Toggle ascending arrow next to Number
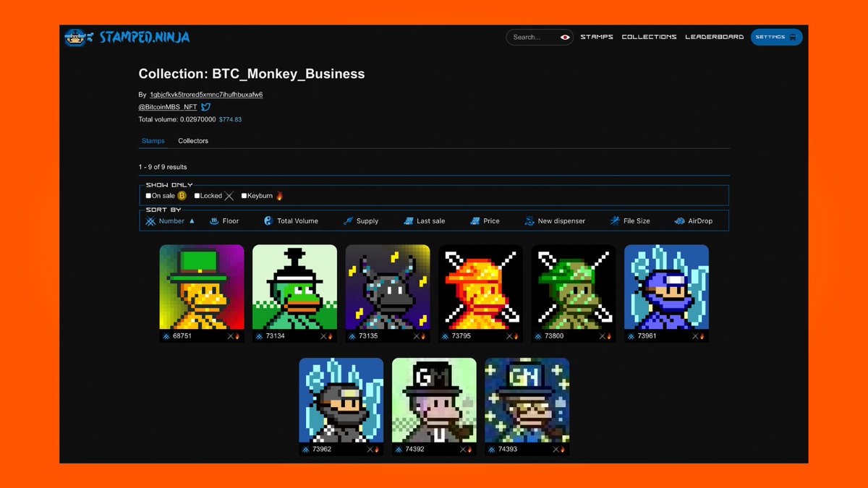This screenshot has width=868, height=488. (x=192, y=221)
